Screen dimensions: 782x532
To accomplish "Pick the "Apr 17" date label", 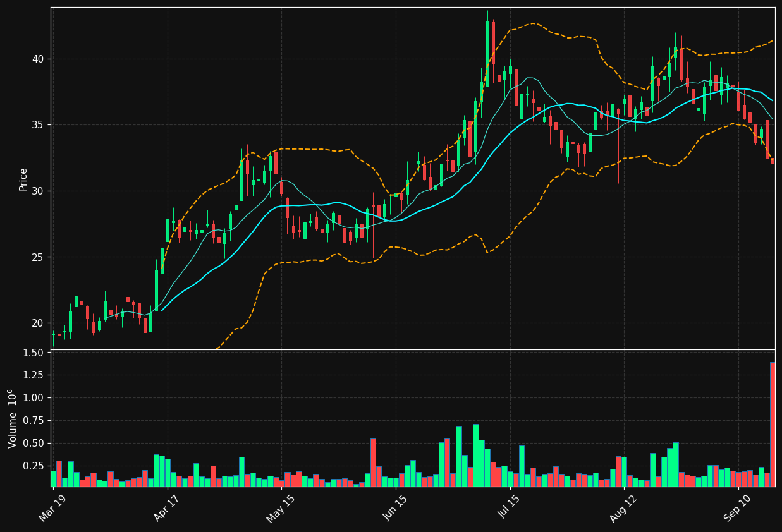I will (167, 507).
